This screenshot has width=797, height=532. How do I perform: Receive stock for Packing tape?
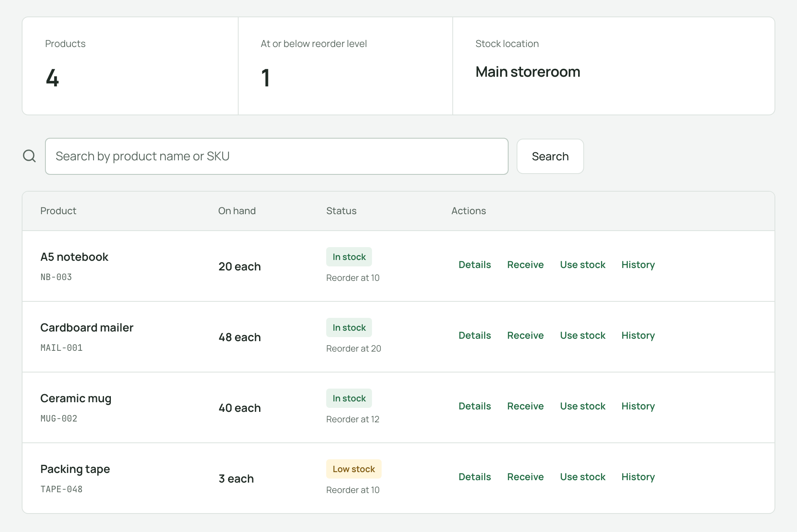pyautogui.click(x=525, y=477)
